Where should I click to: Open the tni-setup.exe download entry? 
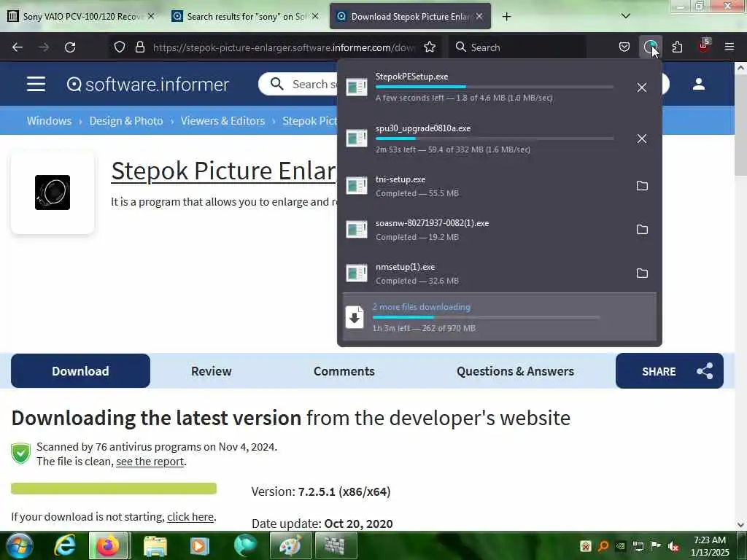click(486, 186)
